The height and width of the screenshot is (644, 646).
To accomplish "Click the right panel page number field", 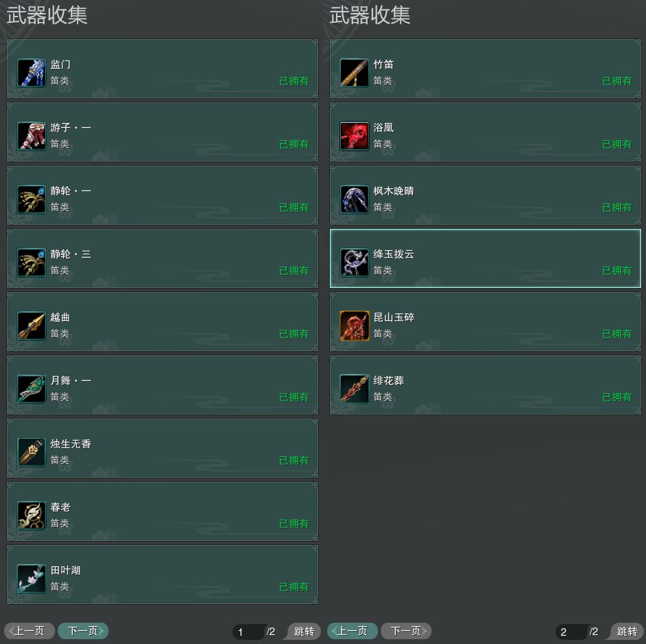I will tap(571, 632).
